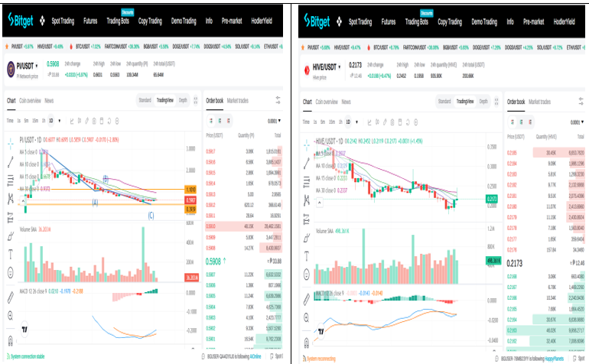This screenshot has height=364, width=589.
Task: Select the 1h timeframe in the PI/USDT chart
Action: [44, 121]
